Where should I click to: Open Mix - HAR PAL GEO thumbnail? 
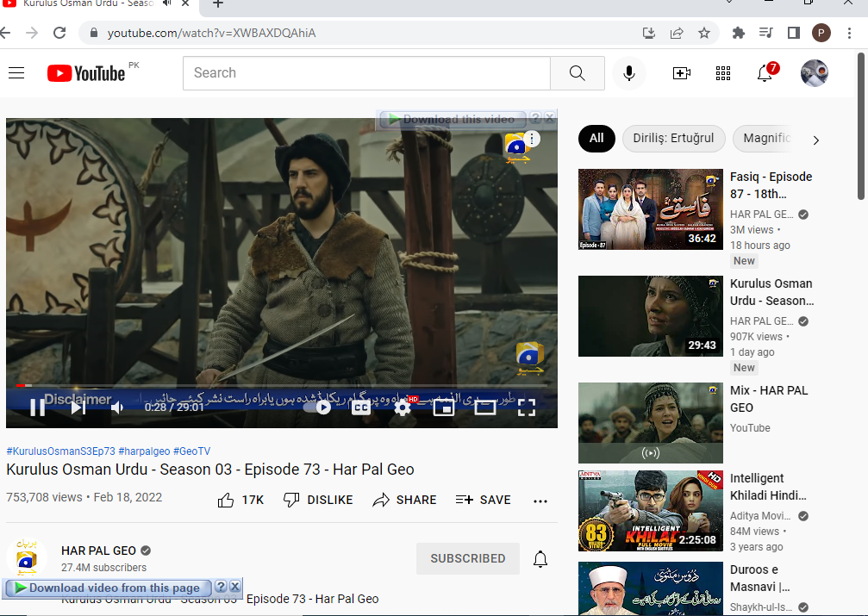651,423
